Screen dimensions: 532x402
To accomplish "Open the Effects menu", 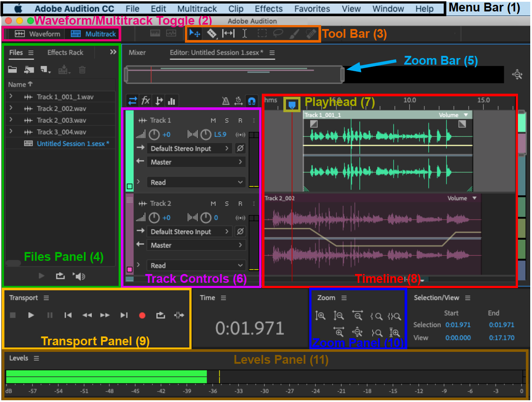I will pos(269,9).
